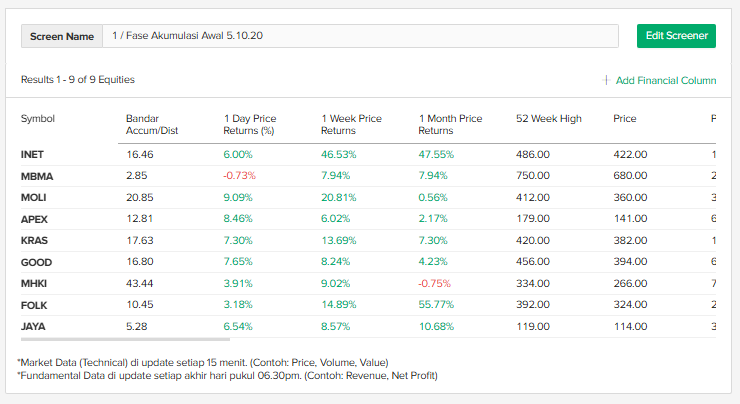Open the FOLK stock symbol
Viewport: 740px width, 404px height.
pyautogui.click(x=34, y=305)
